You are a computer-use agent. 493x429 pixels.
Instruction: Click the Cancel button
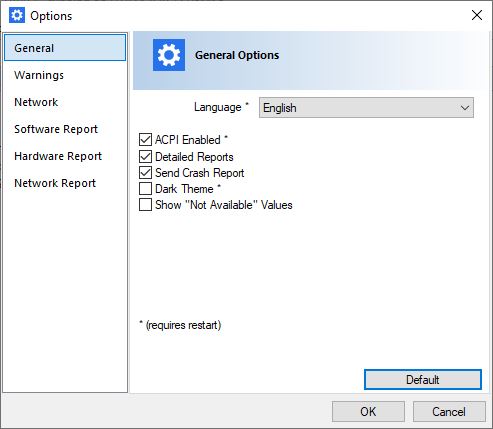449,412
